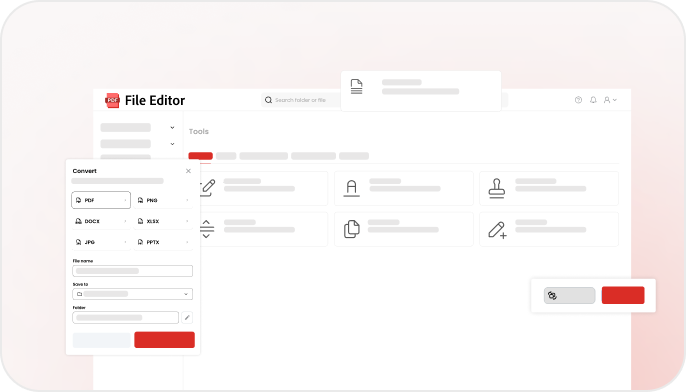The width and height of the screenshot is (686, 392).
Task: Click the red confirm button in Convert dialog
Action: [164, 340]
